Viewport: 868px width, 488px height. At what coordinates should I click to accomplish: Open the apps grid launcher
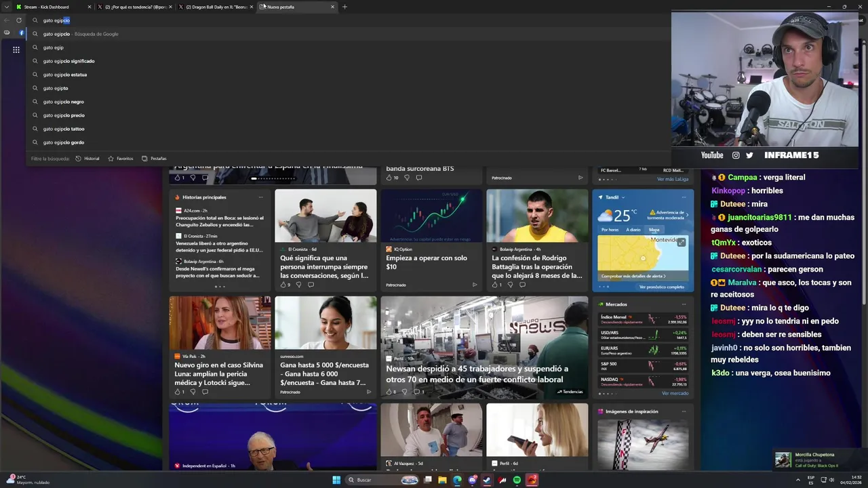[x=16, y=49]
